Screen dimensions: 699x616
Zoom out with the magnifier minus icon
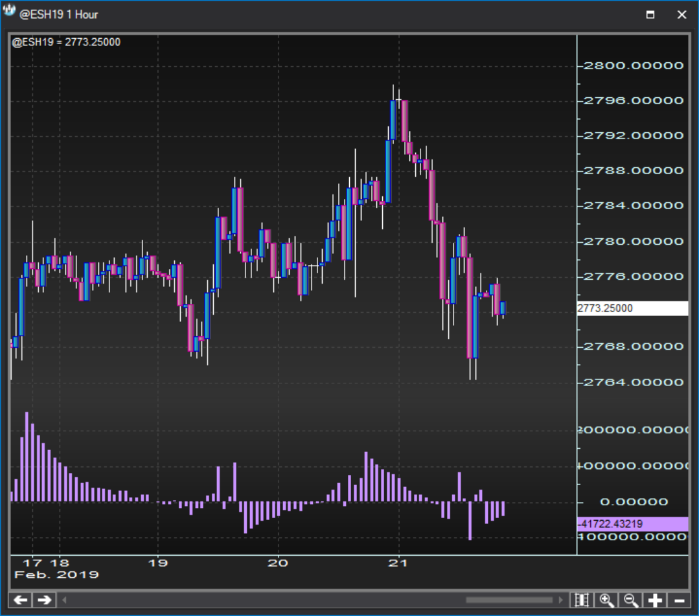pyautogui.click(x=631, y=600)
